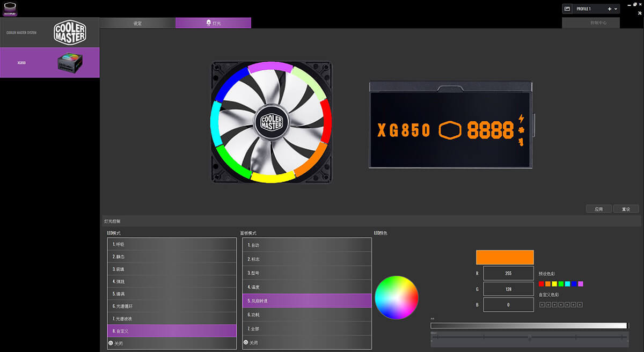Click the G value field showing 128
The height and width of the screenshot is (352, 644).
click(508, 289)
